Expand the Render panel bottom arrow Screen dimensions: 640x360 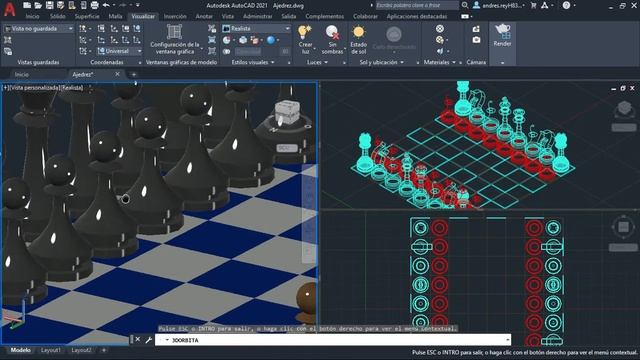(x=502, y=62)
